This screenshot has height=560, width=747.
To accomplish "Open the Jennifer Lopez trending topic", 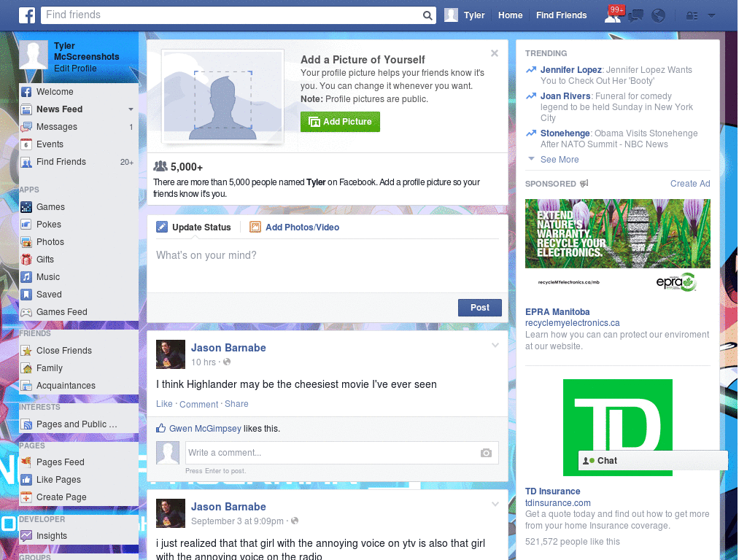I will click(570, 70).
